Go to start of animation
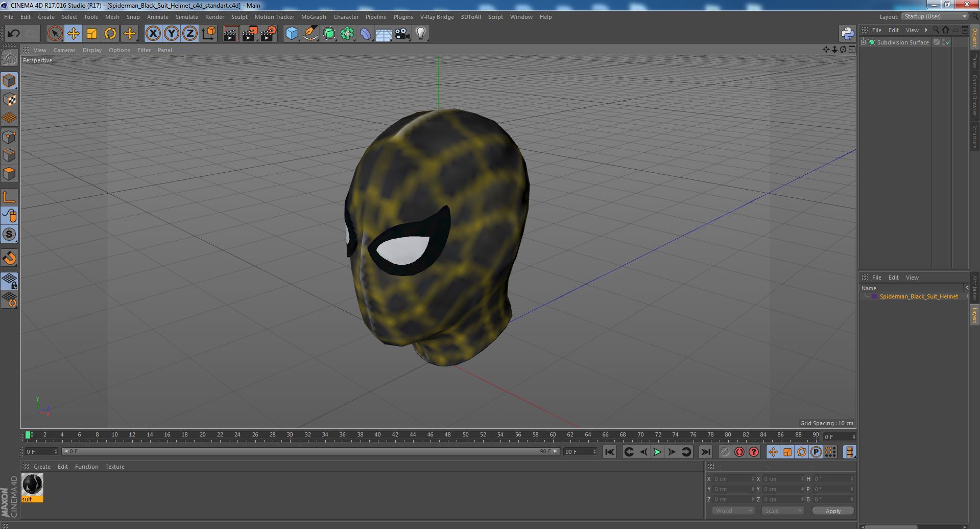 (609, 452)
